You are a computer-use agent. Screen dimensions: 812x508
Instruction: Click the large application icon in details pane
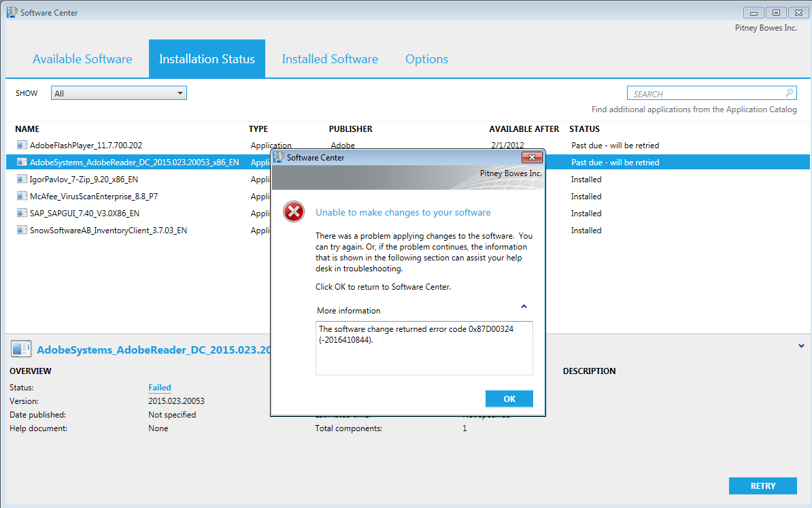pos(20,349)
